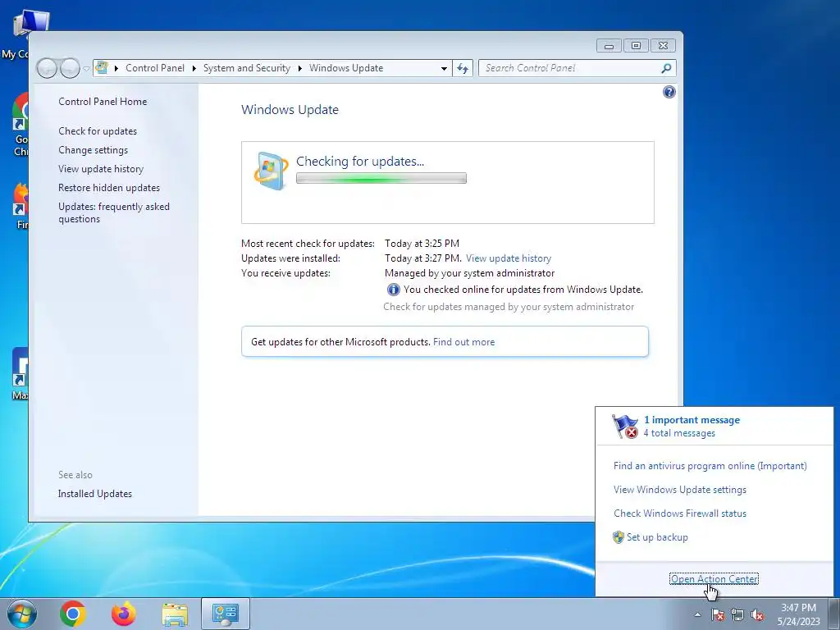The image size is (840, 630).
Task: Launch Firefox from the taskbar
Action: (124, 614)
